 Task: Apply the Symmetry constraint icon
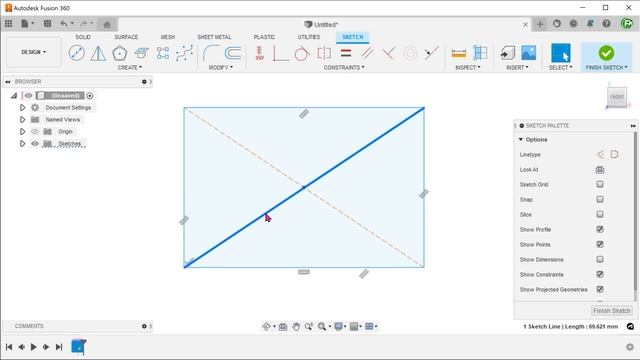tap(324, 53)
